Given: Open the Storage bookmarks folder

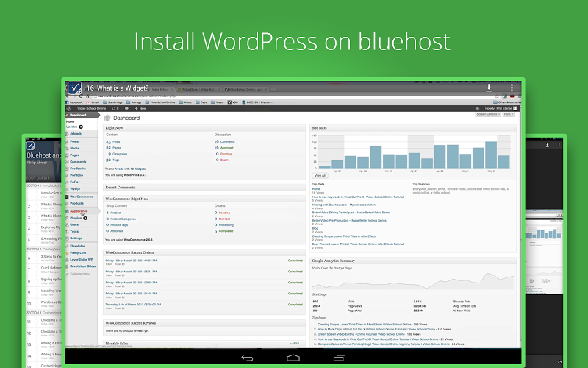Looking at the screenshot, I should pyautogui.click(x=134, y=102).
